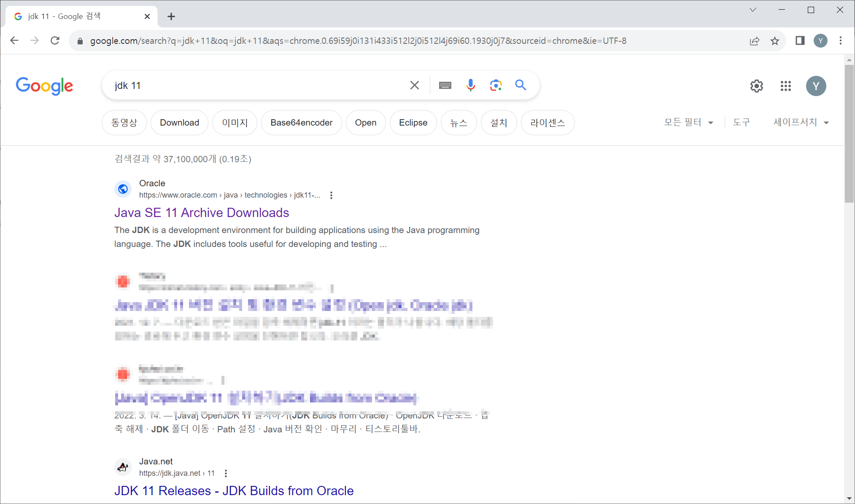Reload the current page
855x504 pixels.
point(55,40)
